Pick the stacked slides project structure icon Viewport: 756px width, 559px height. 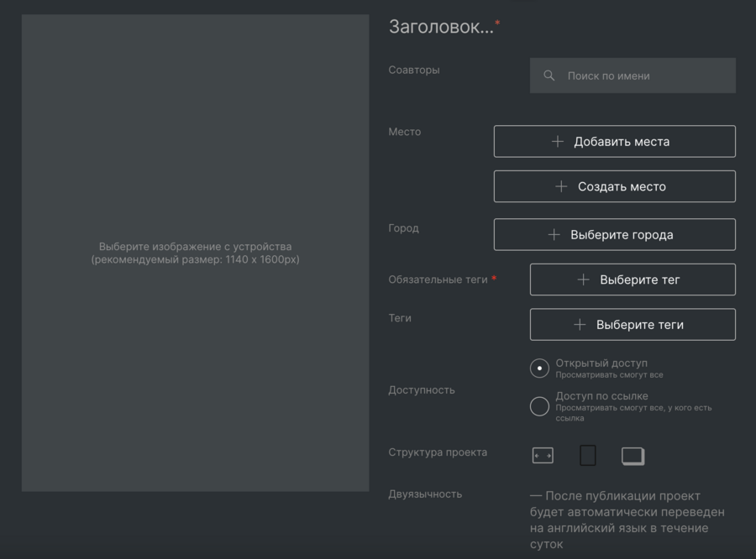[x=633, y=456]
